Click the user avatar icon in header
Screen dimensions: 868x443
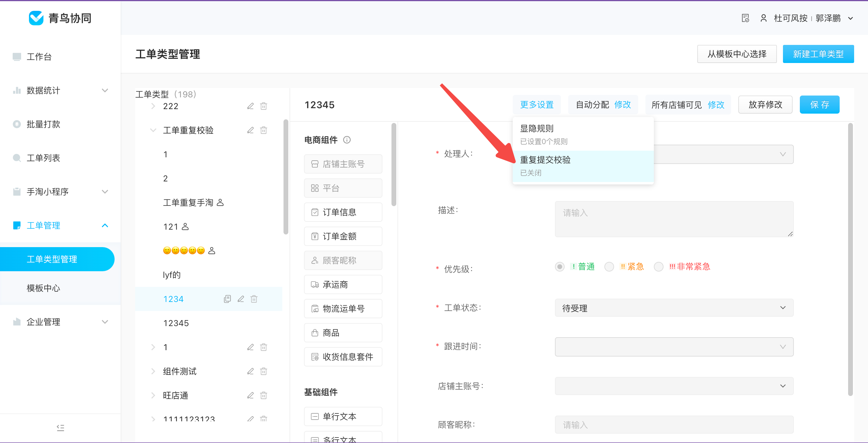[764, 18]
